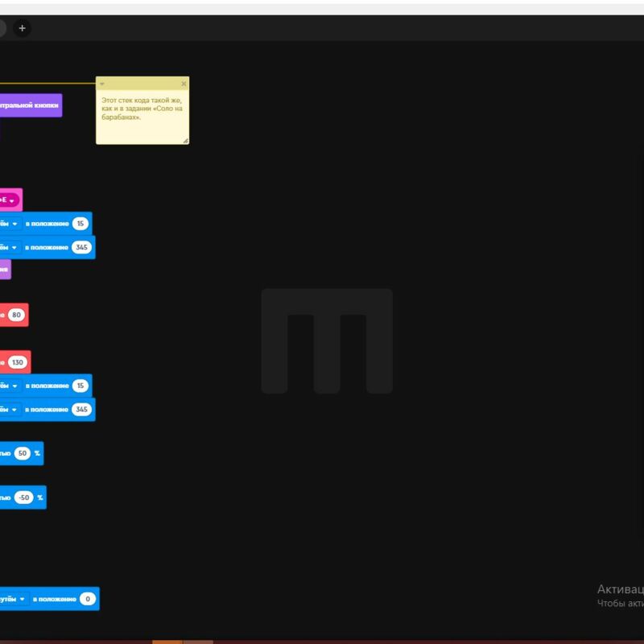Collapse the yellow comment with its arrow
644x644 pixels.
(x=102, y=84)
